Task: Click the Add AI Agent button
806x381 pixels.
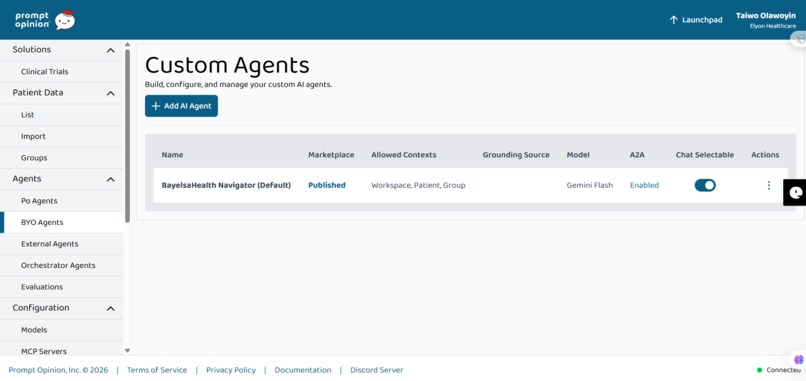Action: [181, 106]
